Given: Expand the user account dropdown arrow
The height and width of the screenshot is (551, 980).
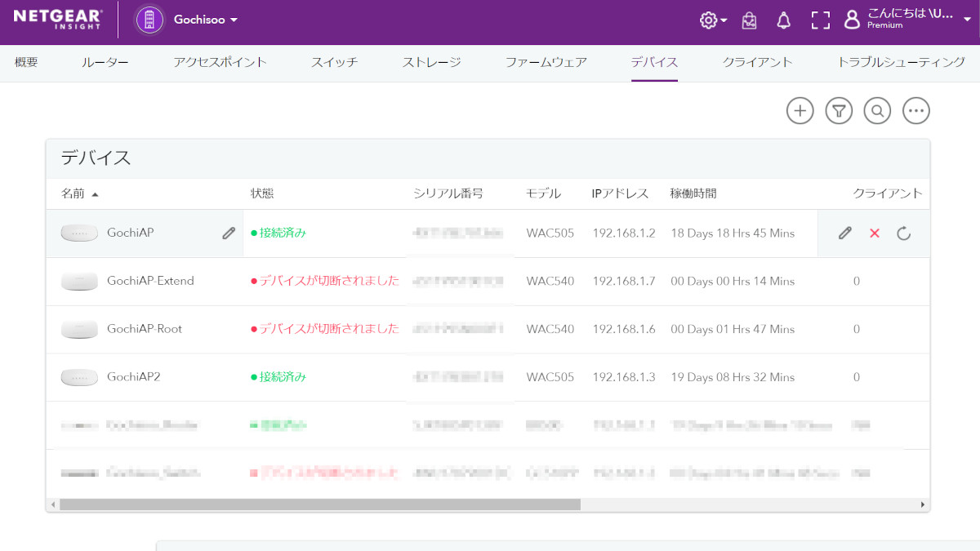Looking at the screenshot, I should click(x=967, y=20).
